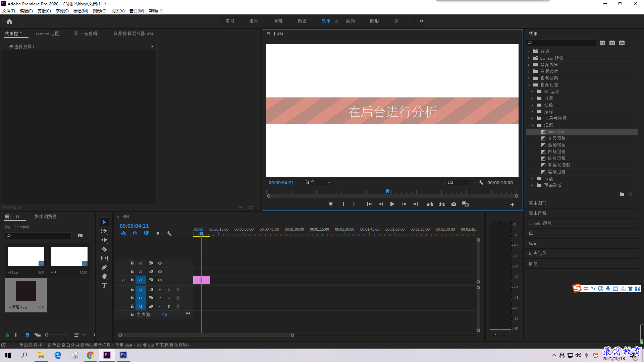
Task: Select the Type tool
Action: [x=104, y=285]
